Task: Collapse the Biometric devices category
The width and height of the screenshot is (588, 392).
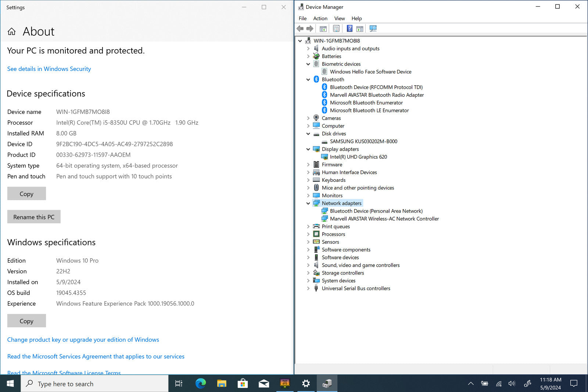Action: 308,64
